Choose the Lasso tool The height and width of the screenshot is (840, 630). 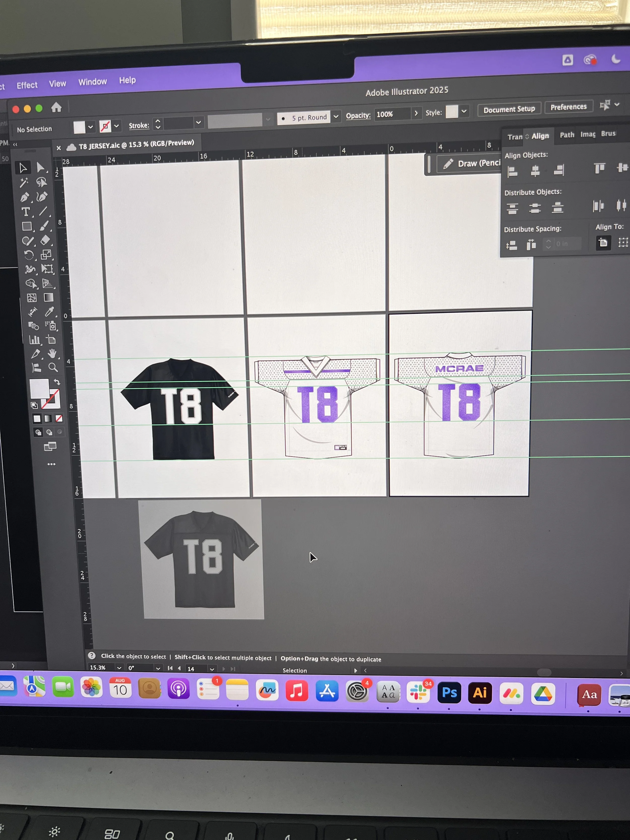(41, 182)
